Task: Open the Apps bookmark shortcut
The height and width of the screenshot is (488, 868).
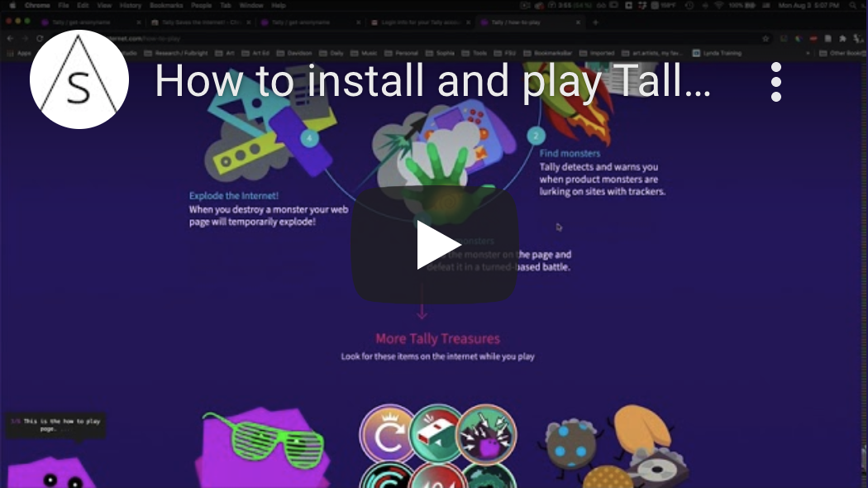Action: click(x=19, y=53)
